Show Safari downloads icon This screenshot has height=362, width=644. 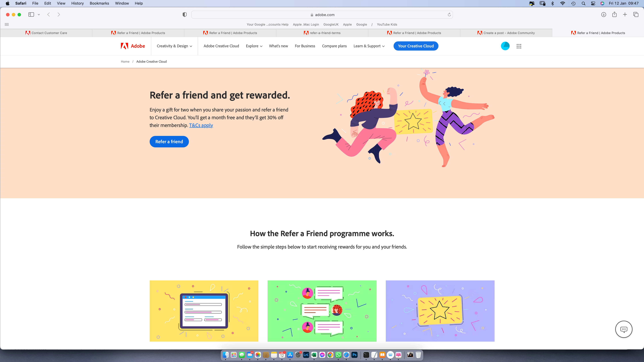tap(603, 15)
